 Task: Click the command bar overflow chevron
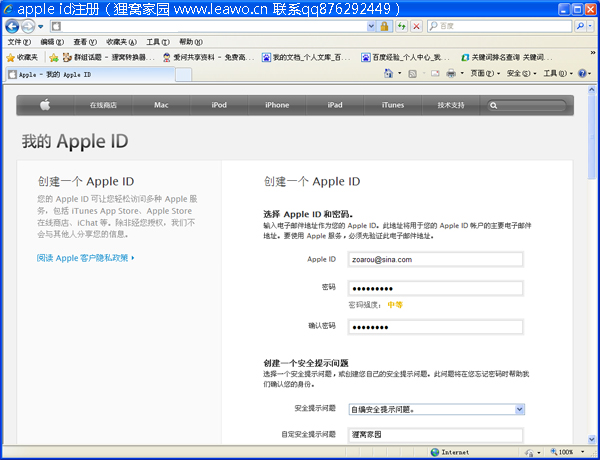[x=593, y=52]
